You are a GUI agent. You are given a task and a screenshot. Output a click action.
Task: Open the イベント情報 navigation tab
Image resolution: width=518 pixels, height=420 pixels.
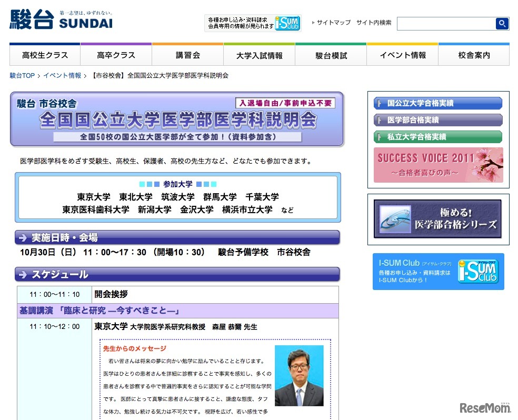tap(403, 55)
